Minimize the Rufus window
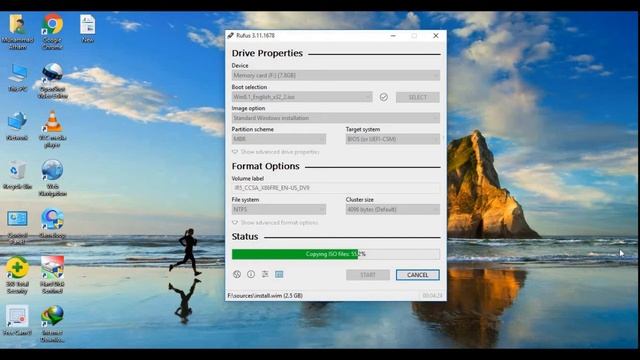Viewport: 640px width, 360px height. [x=393, y=36]
